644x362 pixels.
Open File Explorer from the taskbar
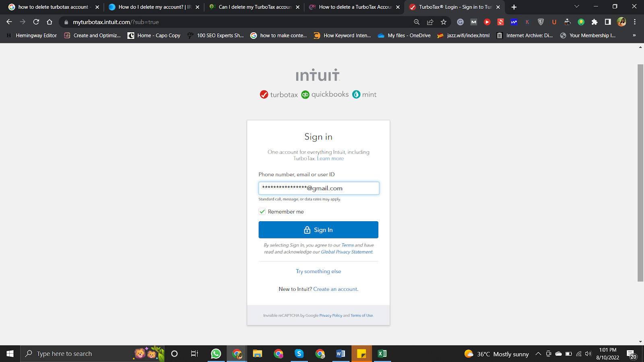258,354
